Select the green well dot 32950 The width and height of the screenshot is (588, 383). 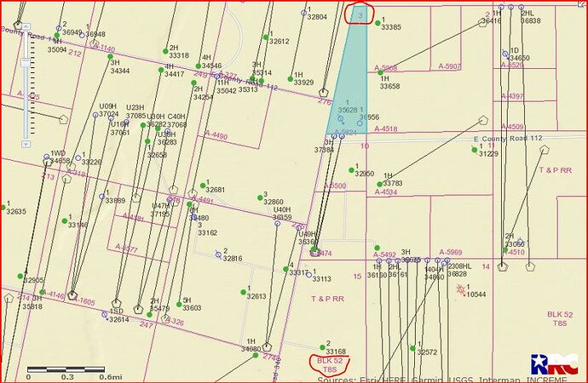pos(351,170)
